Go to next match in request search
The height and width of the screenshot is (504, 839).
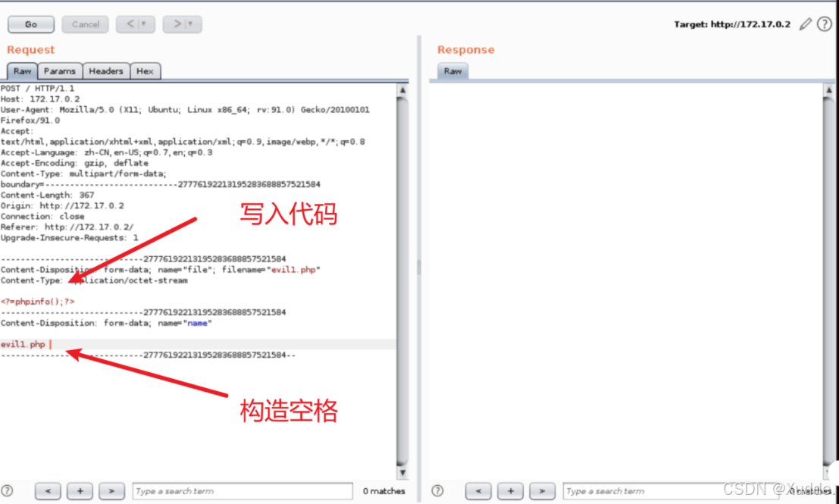pyautogui.click(x=111, y=491)
